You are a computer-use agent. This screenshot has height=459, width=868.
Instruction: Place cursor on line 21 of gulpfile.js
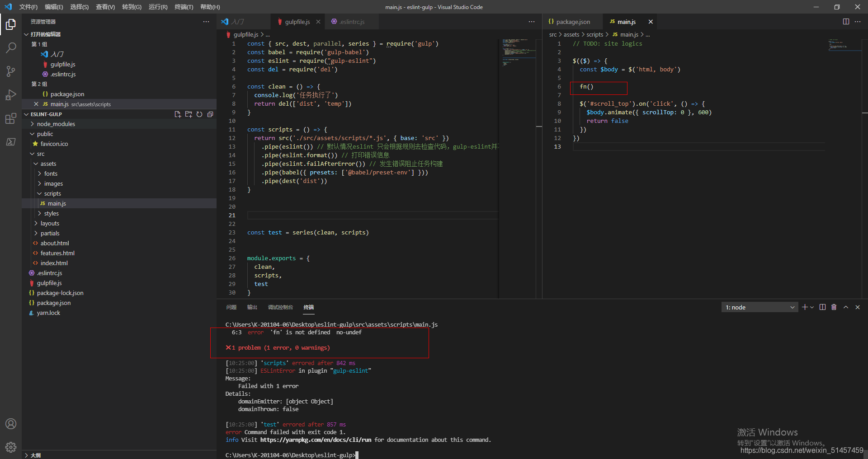point(373,215)
